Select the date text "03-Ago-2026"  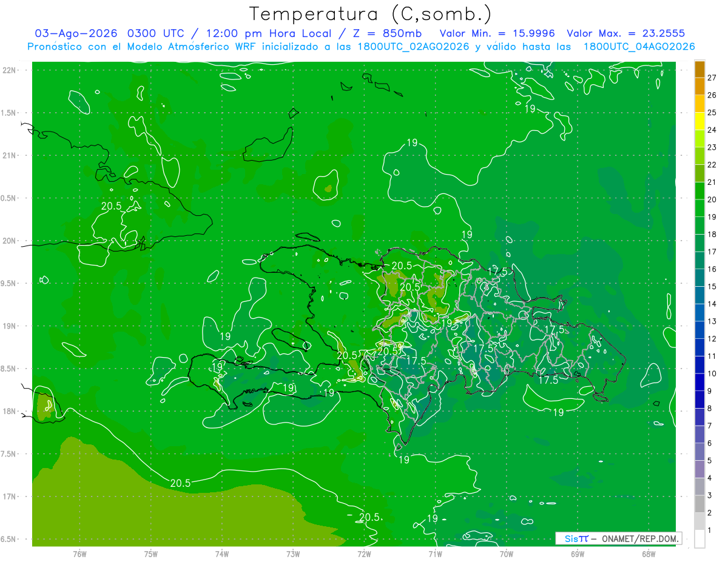76,33
